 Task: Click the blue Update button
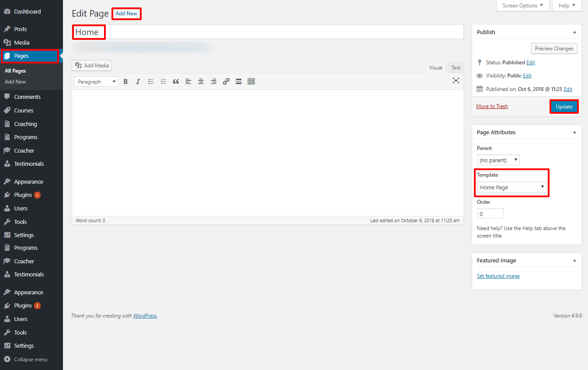pyautogui.click(x=564, y=107)
